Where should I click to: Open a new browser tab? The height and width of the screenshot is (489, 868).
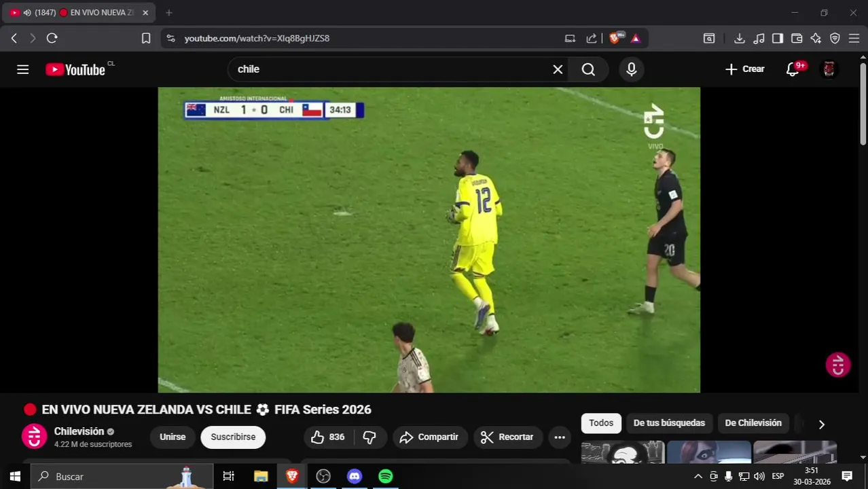click(168, 12)
